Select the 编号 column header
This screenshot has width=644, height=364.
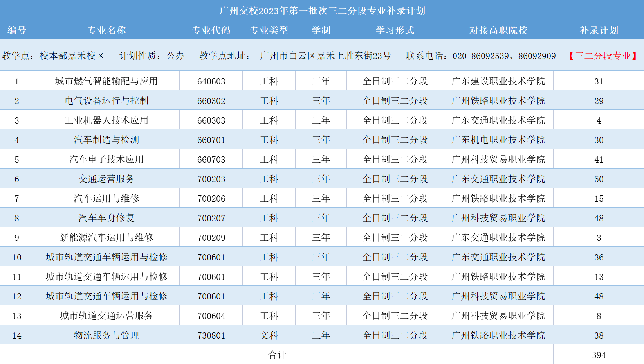tap(17, 30)
